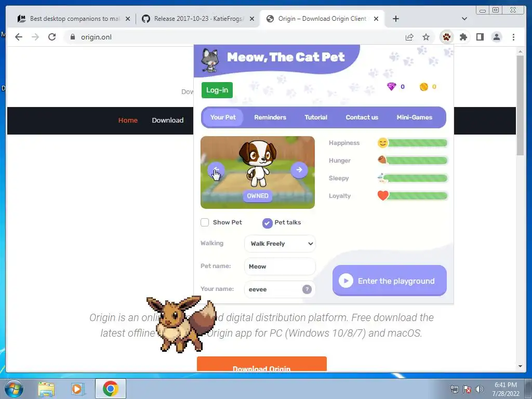
Task: Open the Chrome profile avatar
Action: [496, 37]
